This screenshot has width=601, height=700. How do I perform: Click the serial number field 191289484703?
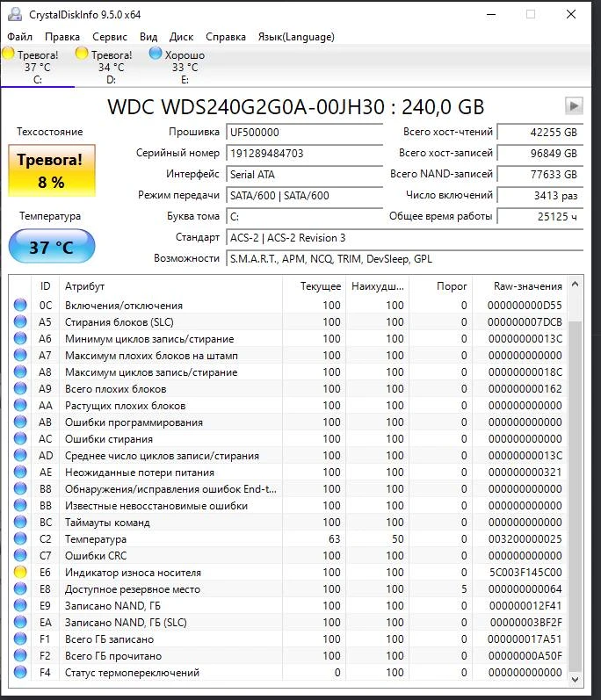(x=305, y=153)
